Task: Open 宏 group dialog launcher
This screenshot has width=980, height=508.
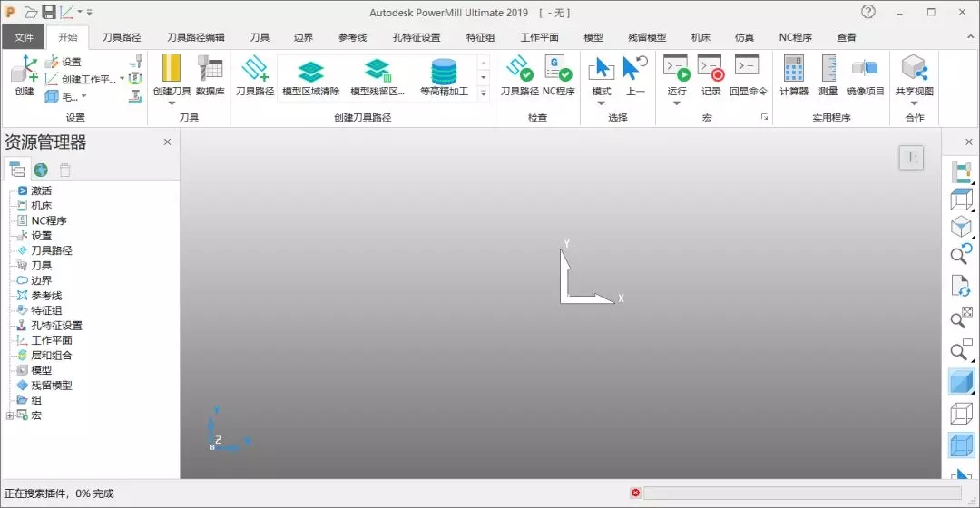Action: click(x=764, y=117)
